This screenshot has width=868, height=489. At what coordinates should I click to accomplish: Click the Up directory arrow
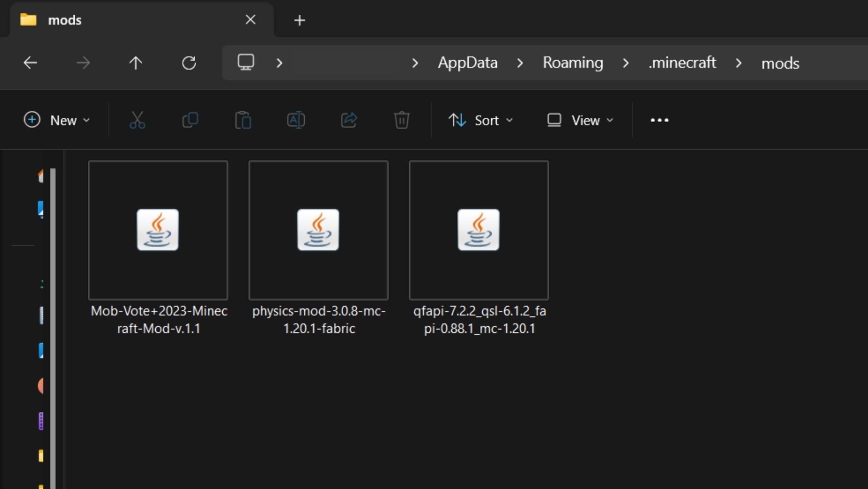point(135,63)
